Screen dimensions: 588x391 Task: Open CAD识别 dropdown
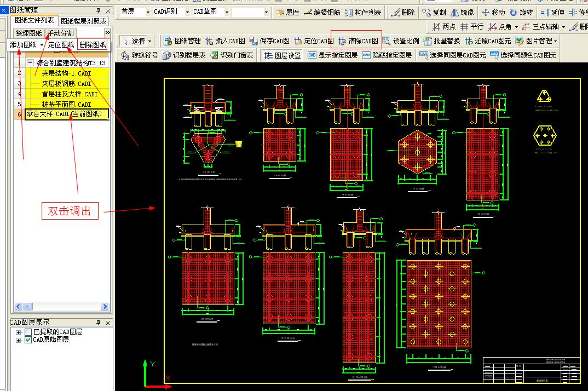(187, 13)
